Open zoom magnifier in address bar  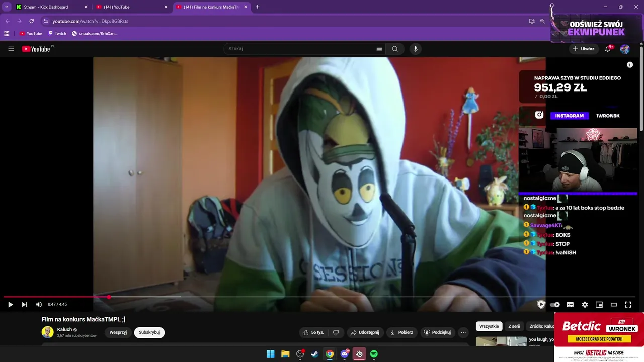[542, 21]
